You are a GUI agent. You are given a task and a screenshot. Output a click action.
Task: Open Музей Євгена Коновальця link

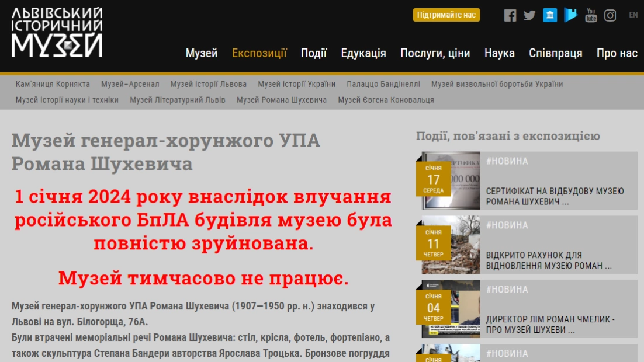[386, 100]
